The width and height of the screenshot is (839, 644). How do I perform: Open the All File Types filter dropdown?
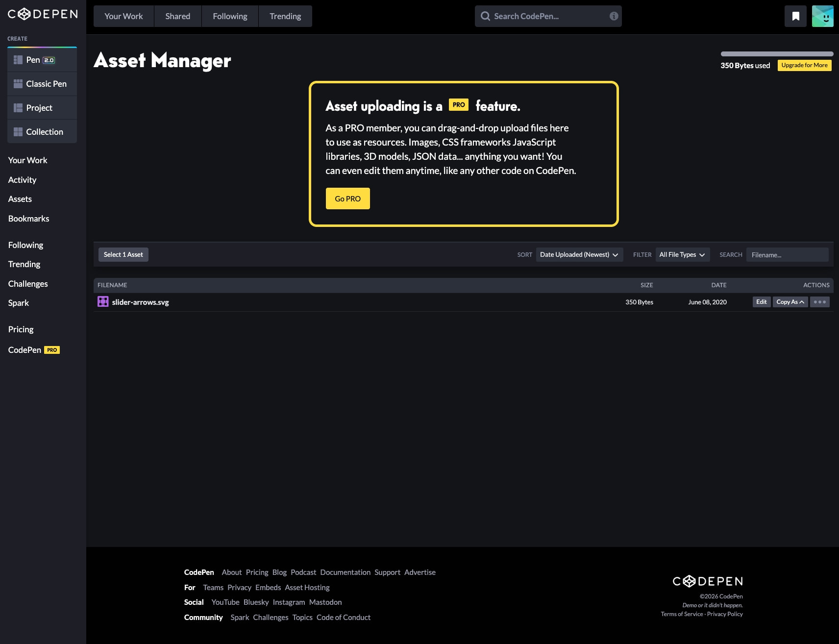tap(682, 254)
